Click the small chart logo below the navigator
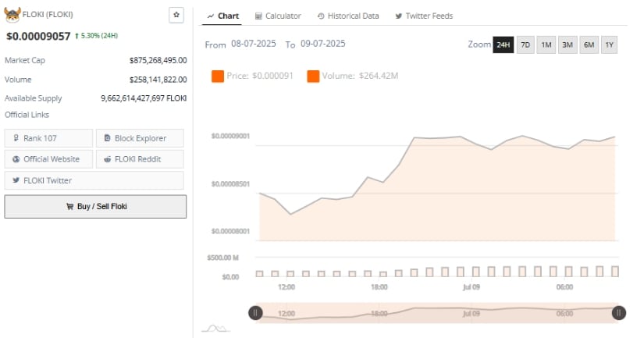This screenshot has height=338, width=644. click(x=215, y=328)
